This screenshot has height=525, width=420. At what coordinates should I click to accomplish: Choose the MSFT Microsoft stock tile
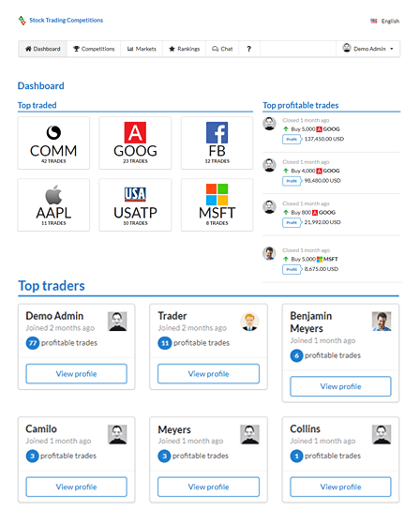coord(217,204)
